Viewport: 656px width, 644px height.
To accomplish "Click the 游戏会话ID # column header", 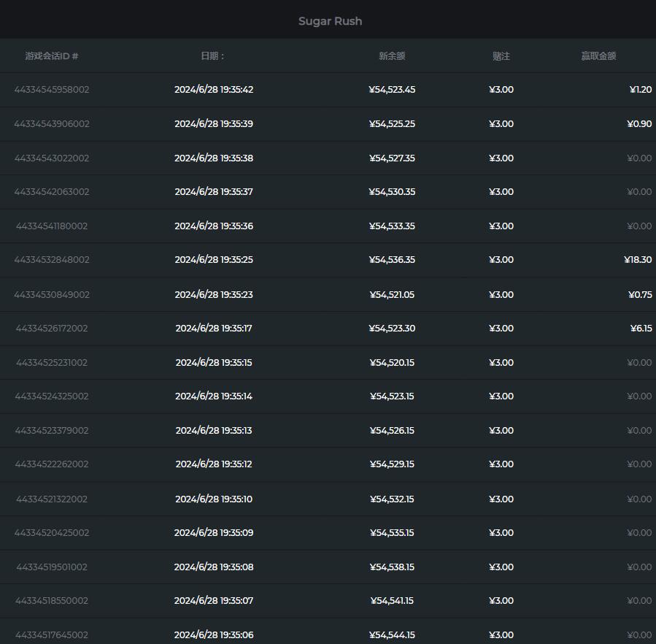I will (52, 56).
